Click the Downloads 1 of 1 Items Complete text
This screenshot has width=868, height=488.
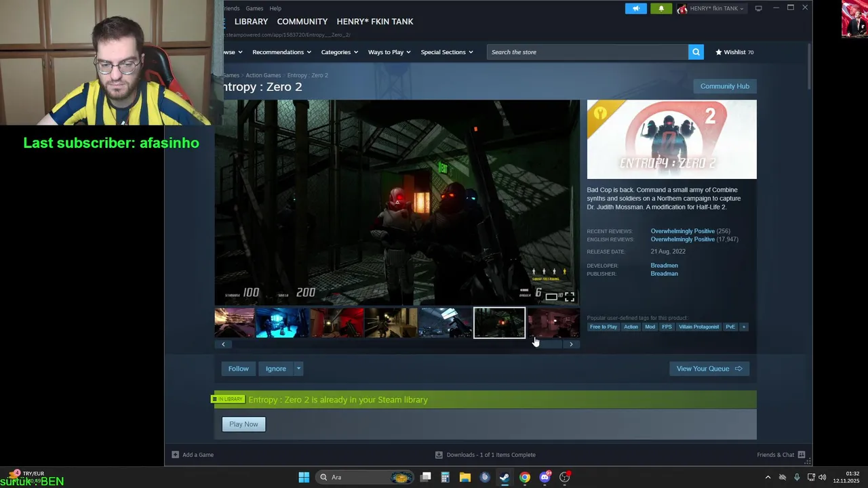pyautogui.click(x=491, y=455)
